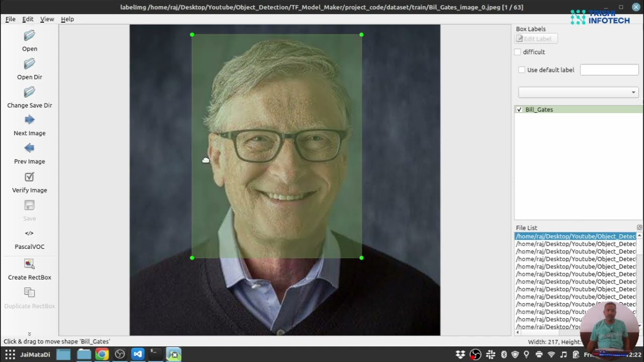Float the File List panel with its detach icon
This screenshot has width=644, height=362.
click(x=639, y=228)
